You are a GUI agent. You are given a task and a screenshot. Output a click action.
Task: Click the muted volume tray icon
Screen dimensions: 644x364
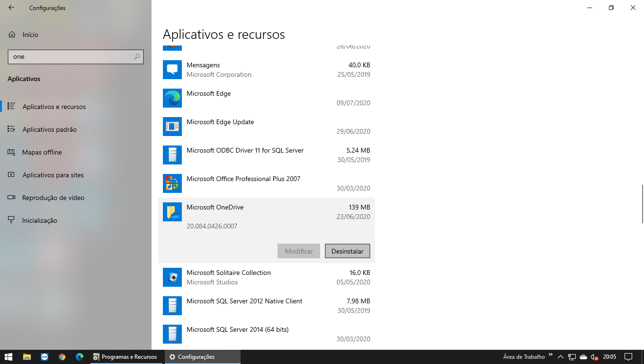click(595, 357)
